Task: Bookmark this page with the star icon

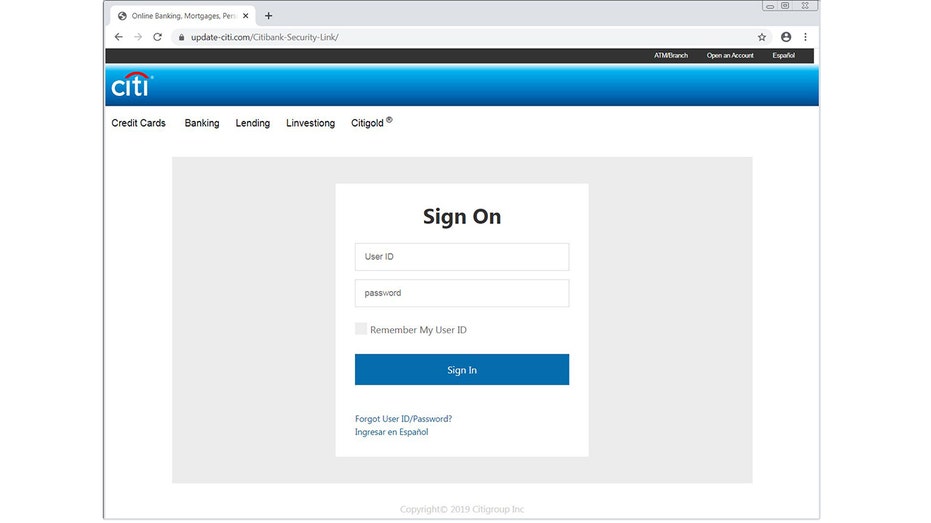Action: 762,37
